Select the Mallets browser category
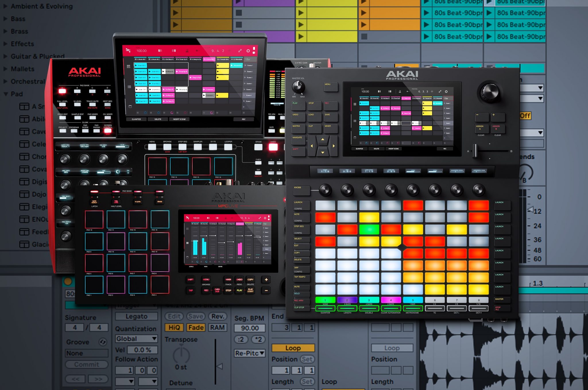This screenshot has height=390, width=588. [22, 69]
